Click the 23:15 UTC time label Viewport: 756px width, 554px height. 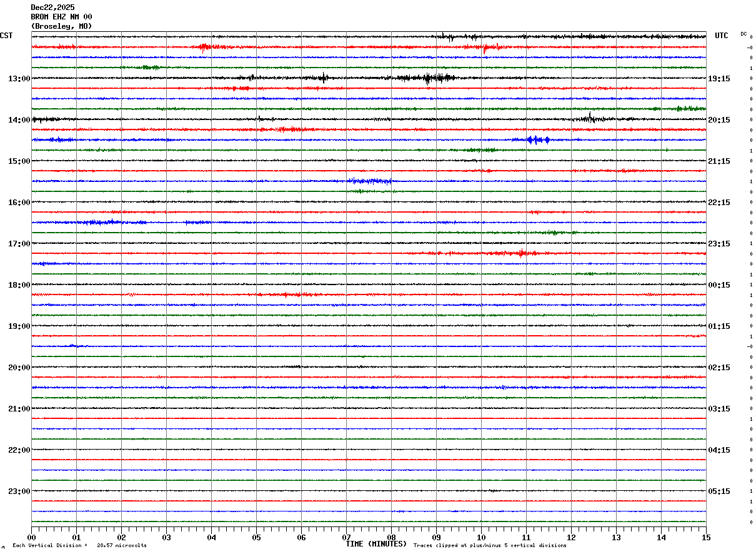coord(719,244)
